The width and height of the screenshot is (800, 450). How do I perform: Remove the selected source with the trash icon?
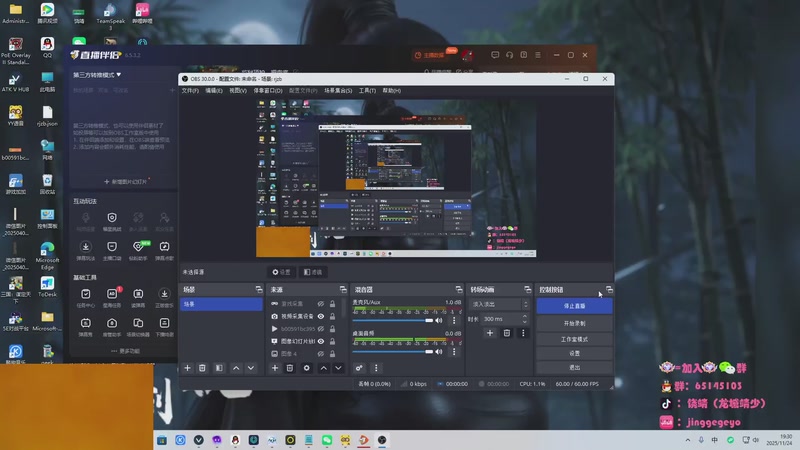pyautogui.click(x=290, y=368)
